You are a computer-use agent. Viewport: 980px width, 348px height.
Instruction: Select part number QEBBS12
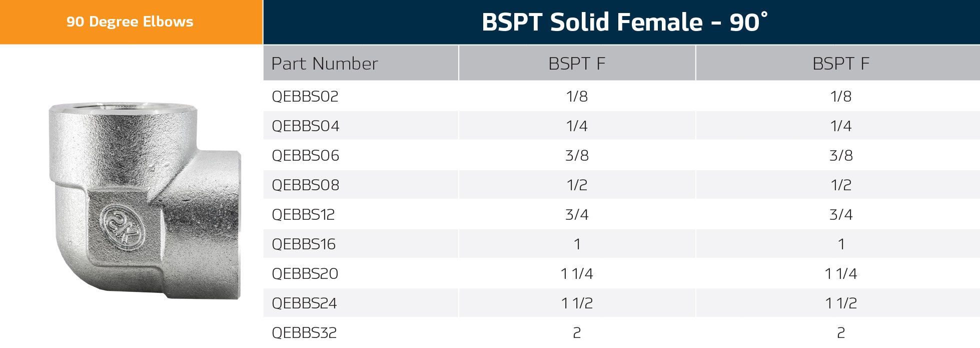tap(303, 214)
